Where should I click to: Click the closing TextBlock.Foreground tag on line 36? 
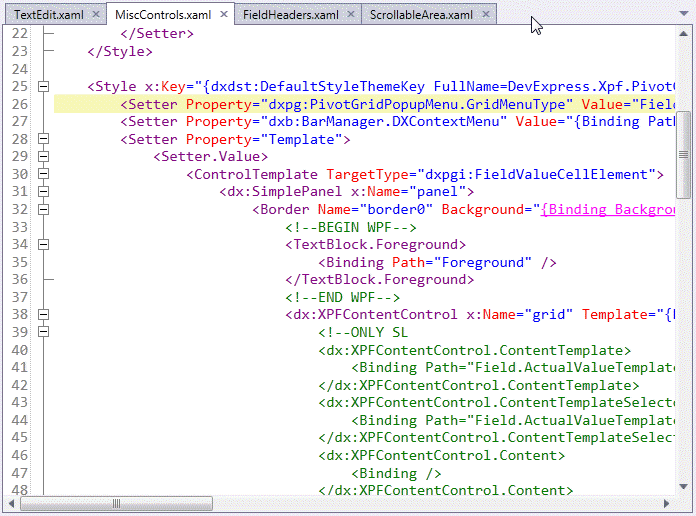(380, 280)
